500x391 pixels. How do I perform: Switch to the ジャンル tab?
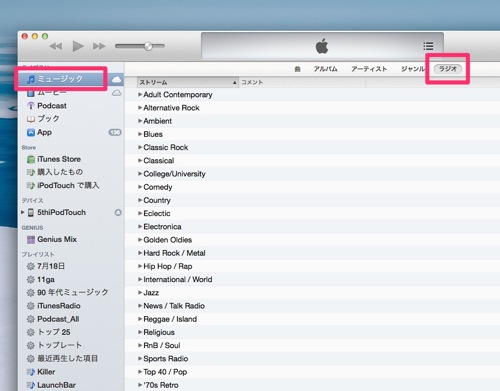[413, 69]
